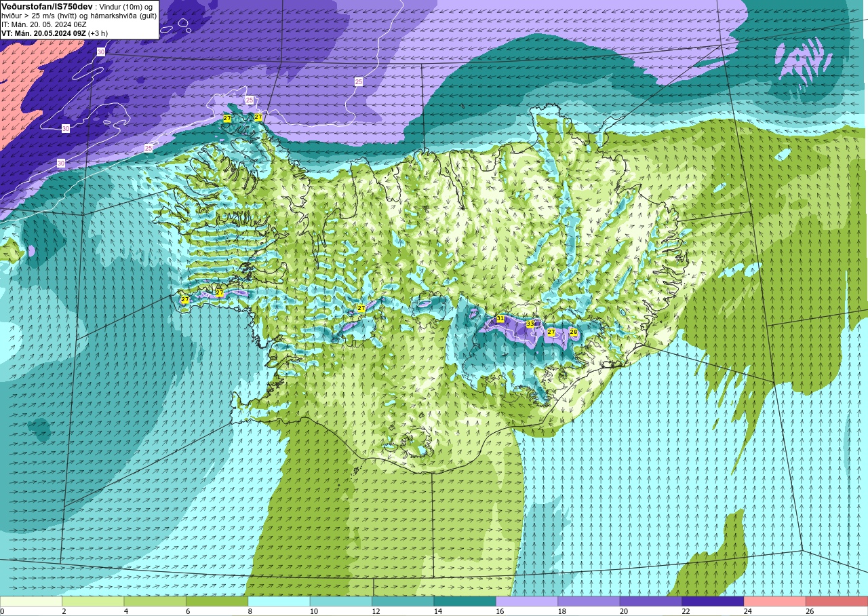Pick the 18–20 medium purple legend swatch

tap(589, 601)
